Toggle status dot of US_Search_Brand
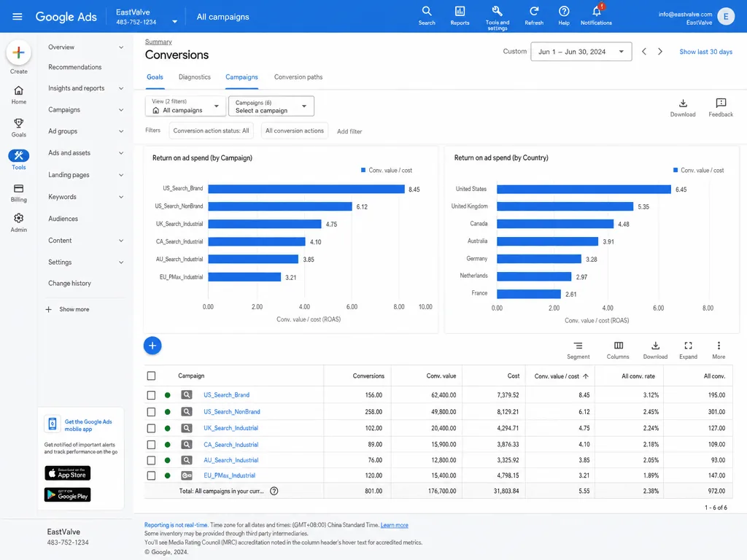 (167, 394)
